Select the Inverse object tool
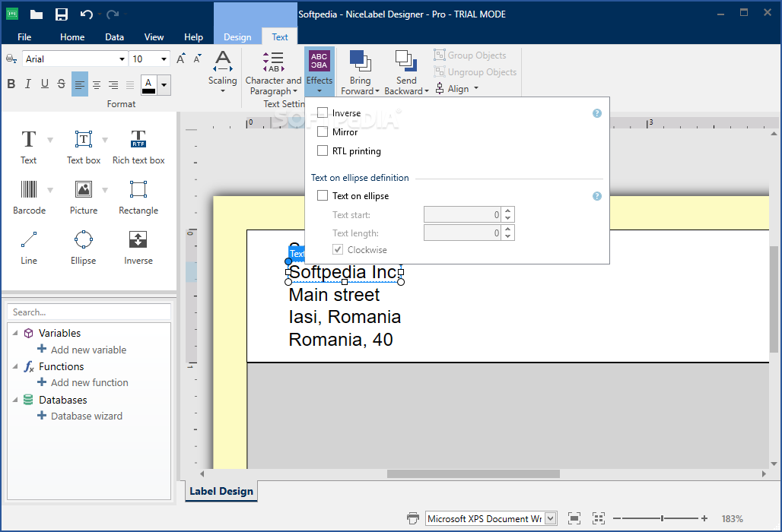The image size is (782, 532). (x=138, y=247)
